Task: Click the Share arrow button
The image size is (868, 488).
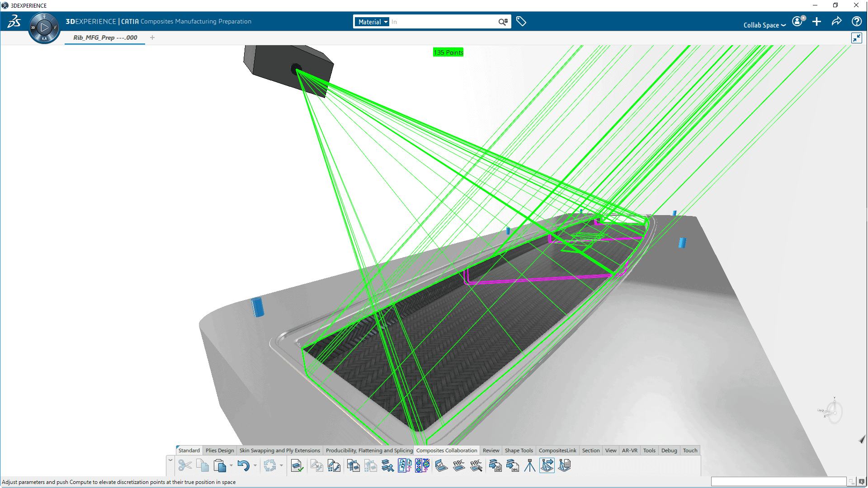Action: coord(836,21)
